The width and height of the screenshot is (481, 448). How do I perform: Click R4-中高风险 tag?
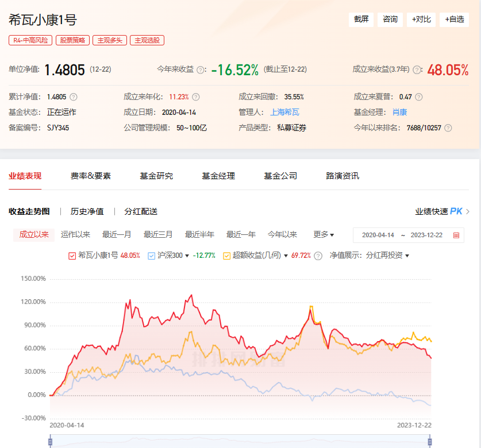pyautogui.click(x=30, y=40)
